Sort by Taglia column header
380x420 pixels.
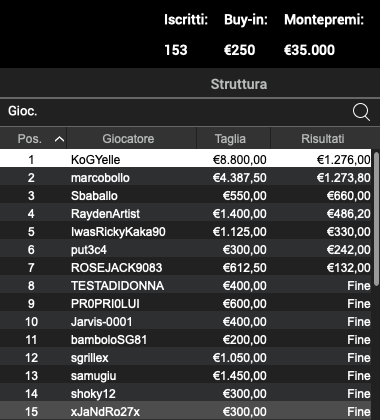(x=230, y=139)
